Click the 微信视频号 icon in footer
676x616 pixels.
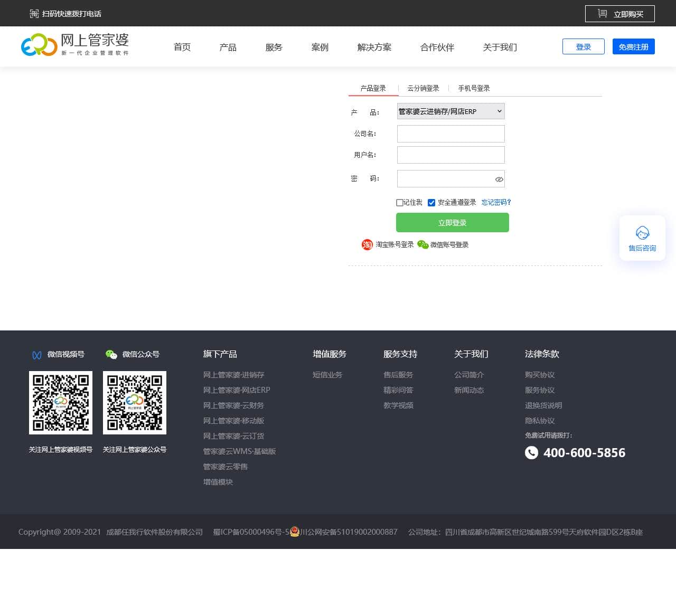coord(37,355)
